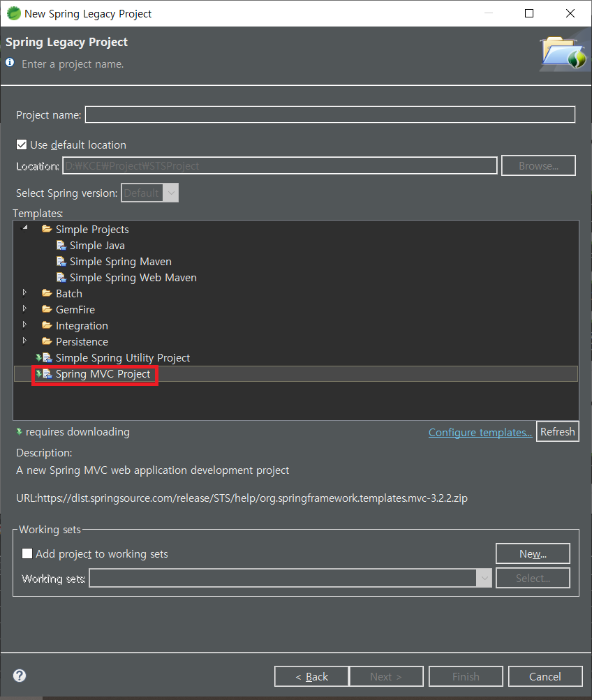Click New to create a working set
The width and height of the screenshot is (592, 700).
point(533,553)
